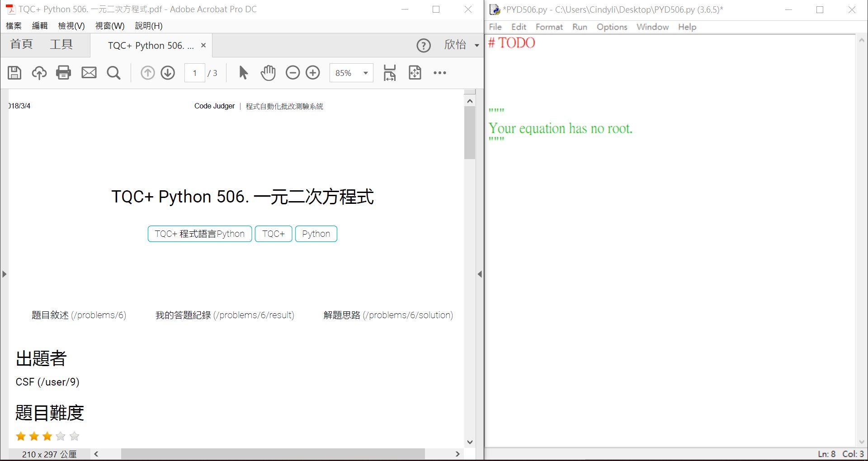Click the Ln: 8 status bar entry
868x461 pixels.
826,454
